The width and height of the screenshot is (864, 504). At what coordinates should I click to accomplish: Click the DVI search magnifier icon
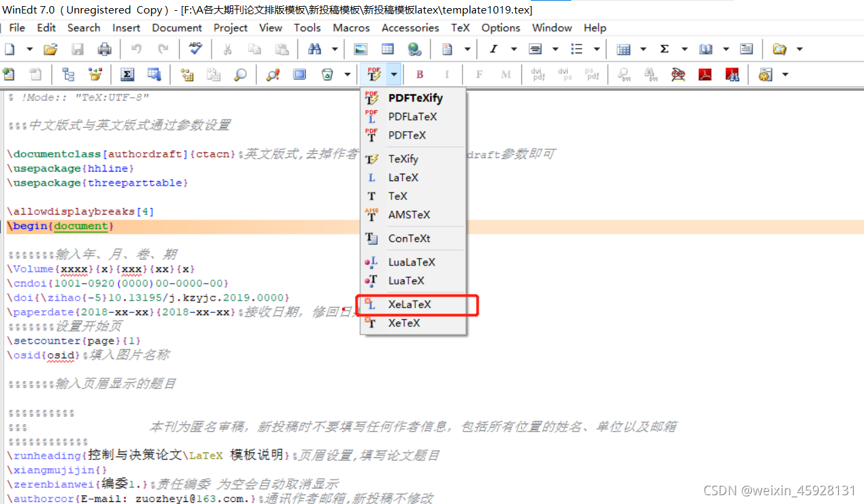623,74
